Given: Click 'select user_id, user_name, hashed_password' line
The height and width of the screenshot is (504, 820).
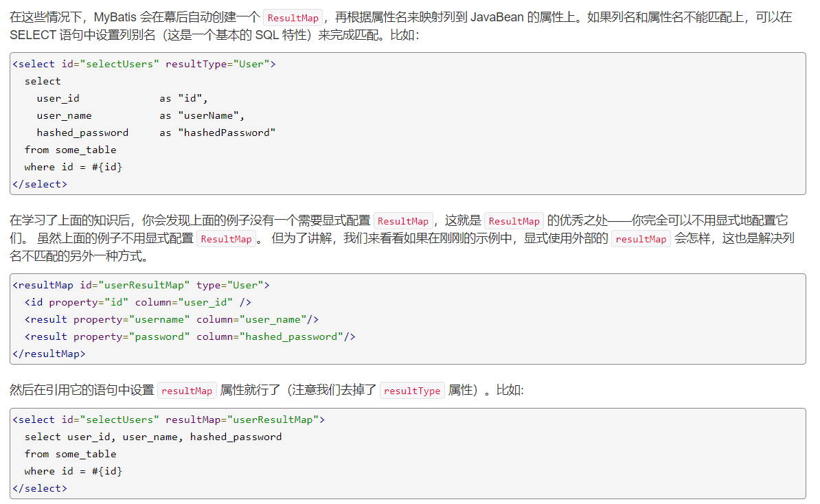Looking at the screenshot, I should point(153,437).
